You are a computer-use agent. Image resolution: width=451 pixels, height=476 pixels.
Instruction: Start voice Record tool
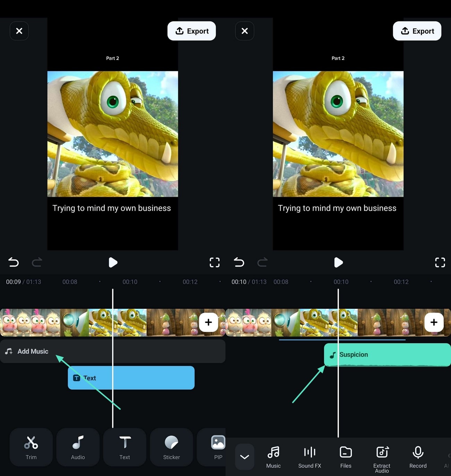tap(418, 457)
